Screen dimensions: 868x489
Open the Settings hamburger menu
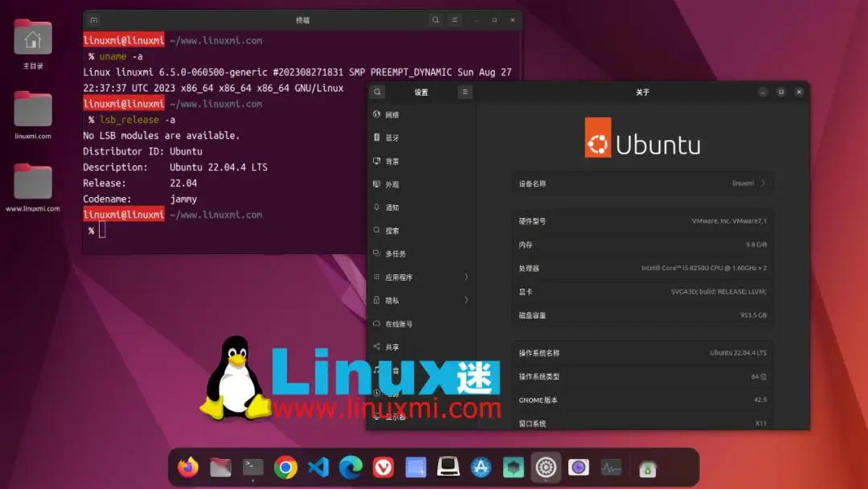(465, 92)
